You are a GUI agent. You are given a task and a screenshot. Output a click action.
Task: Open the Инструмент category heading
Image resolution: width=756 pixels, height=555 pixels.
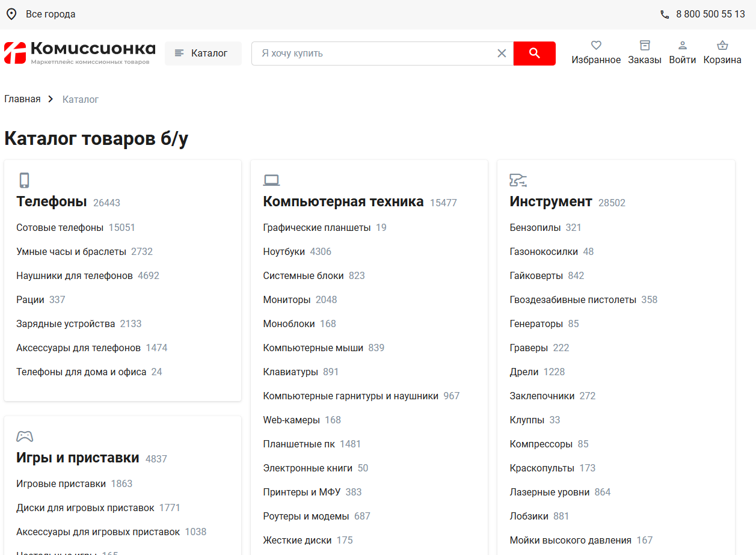click(551, 201)
